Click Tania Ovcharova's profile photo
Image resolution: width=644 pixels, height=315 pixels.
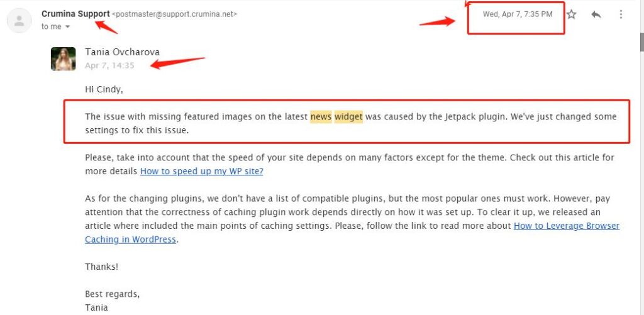tap(64, 58)
